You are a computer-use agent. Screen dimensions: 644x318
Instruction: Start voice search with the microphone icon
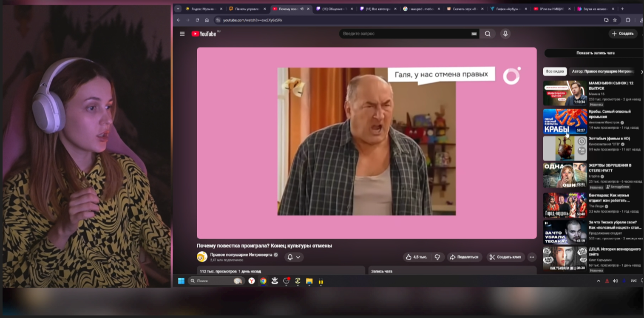pos(505,34)
